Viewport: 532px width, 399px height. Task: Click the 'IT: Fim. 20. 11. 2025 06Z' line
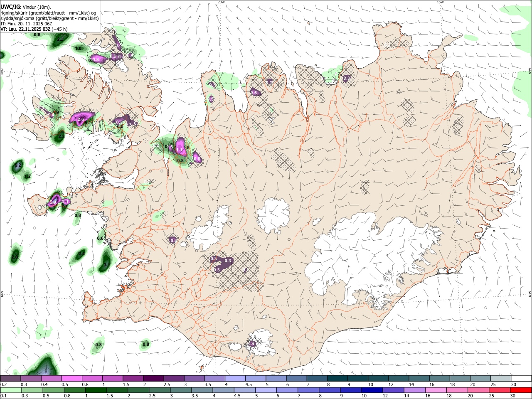27,24
